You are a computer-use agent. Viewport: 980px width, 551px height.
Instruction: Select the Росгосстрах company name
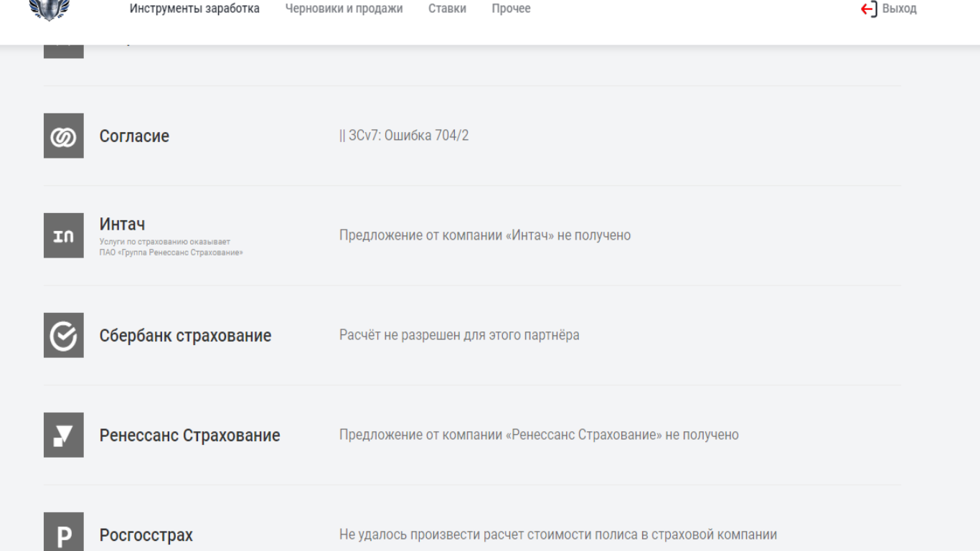pos(146,535)
